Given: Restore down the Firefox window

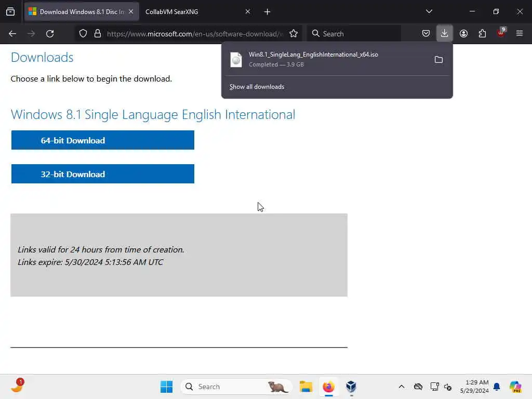Looking at the screenshot, I should [x=496, y=11].
